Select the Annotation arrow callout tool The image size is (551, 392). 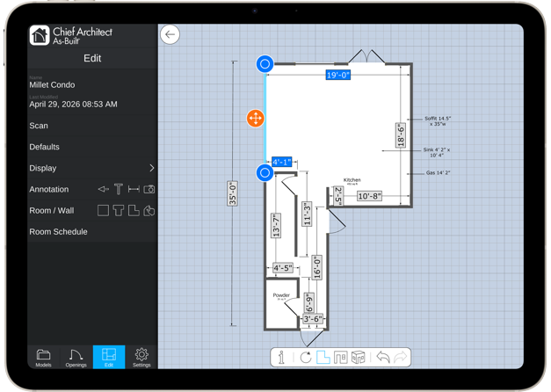click(x=103, y=189)
